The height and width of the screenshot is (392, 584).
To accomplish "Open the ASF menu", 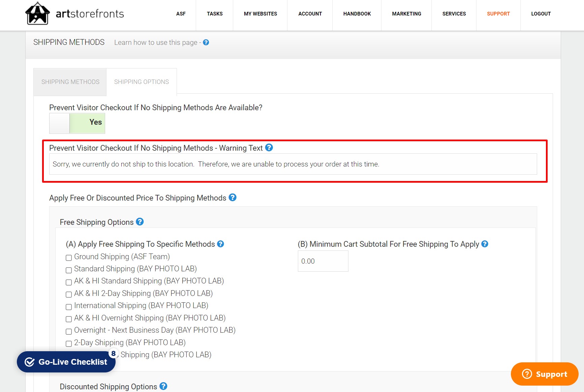I will pyautogui.click(x=181, y=14).
